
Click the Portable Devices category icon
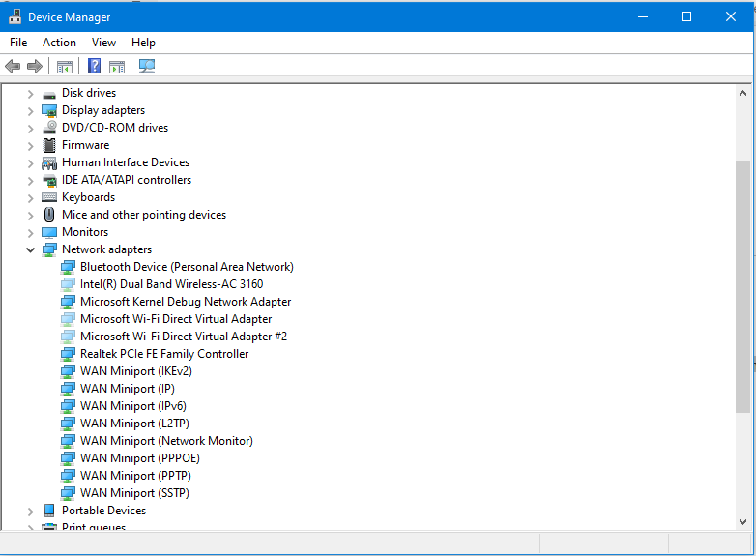pos(49,511)
